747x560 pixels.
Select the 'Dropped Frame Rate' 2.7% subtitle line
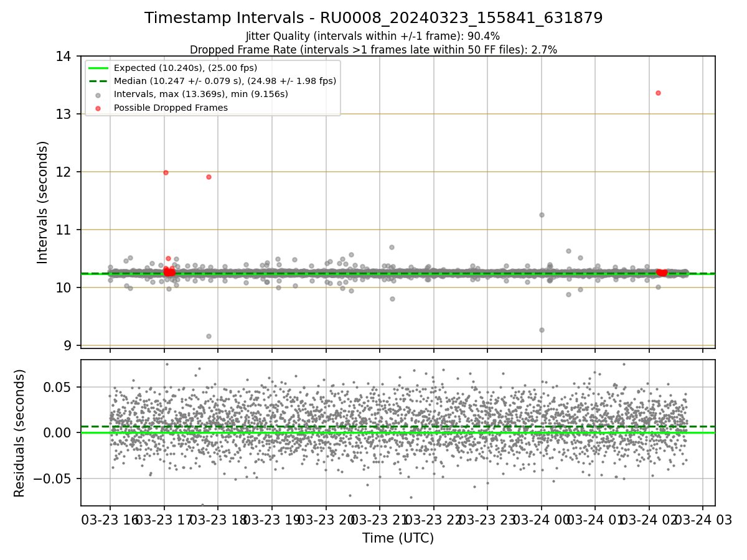click(x=374, y=50)
